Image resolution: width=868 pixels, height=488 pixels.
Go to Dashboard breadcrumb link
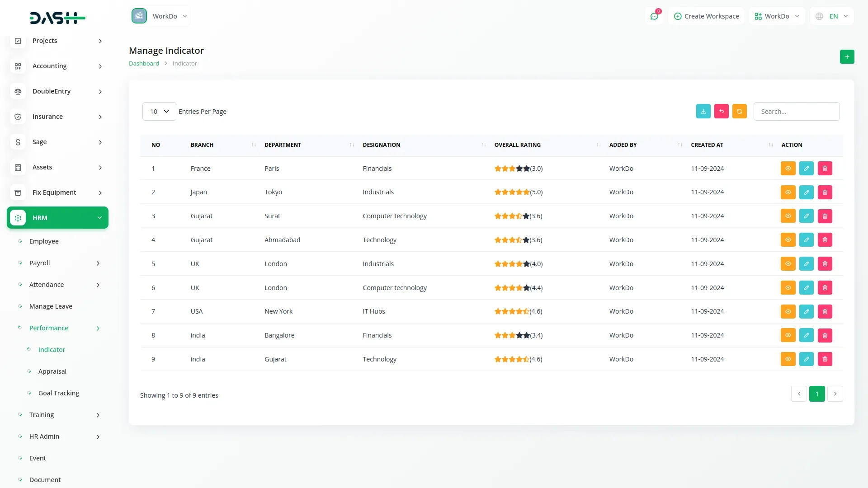[x=144, y=64]
